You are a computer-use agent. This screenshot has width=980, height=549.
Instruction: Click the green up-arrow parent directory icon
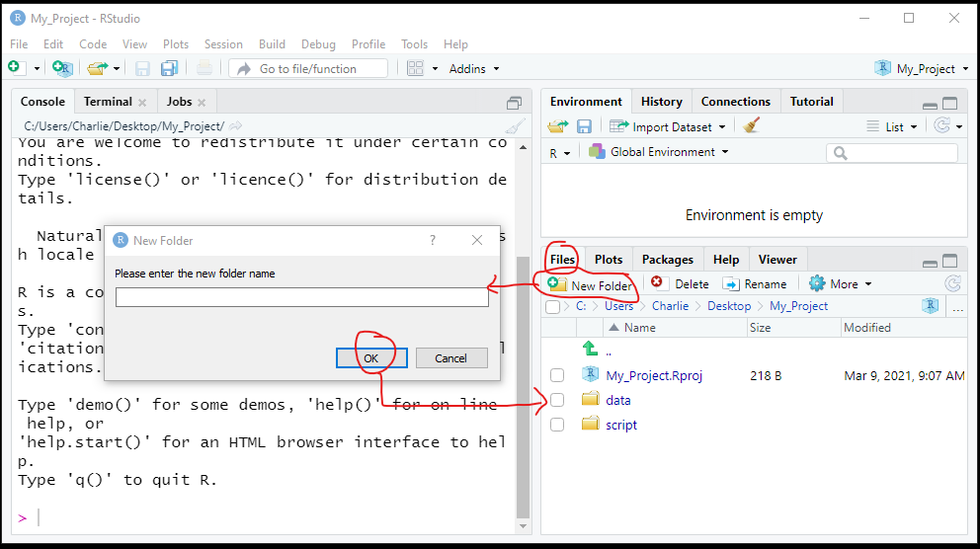pyautogui.click(x=590, y=349)
